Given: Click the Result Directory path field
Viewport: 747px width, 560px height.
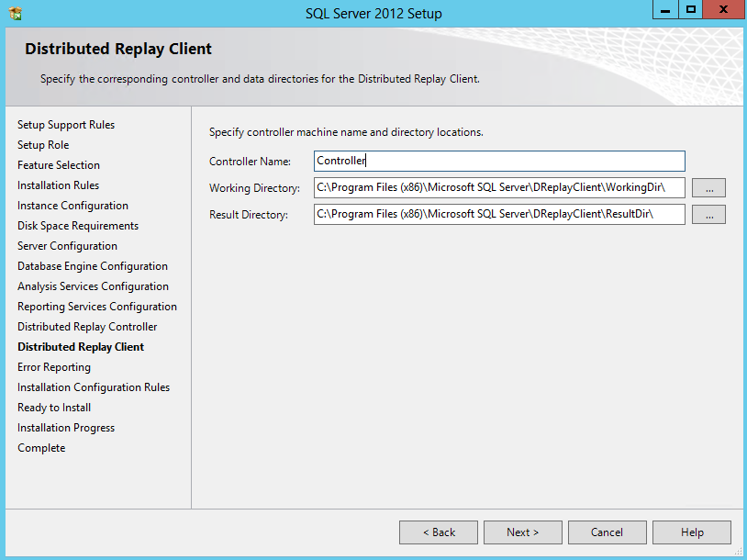Looking at the screenshot, I should [x=499, y=215].
